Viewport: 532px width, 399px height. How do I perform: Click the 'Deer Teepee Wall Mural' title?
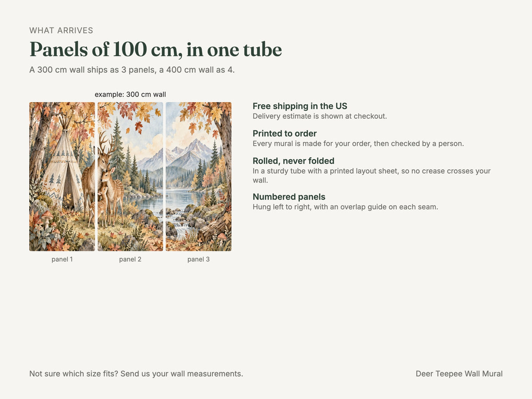tap(459, 374)
